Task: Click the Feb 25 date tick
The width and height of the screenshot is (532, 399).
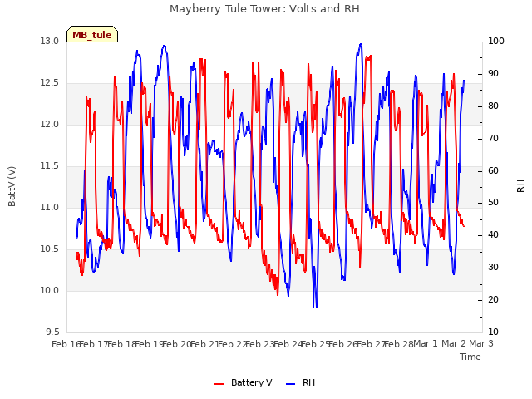Action: click(x=316, y=344)
